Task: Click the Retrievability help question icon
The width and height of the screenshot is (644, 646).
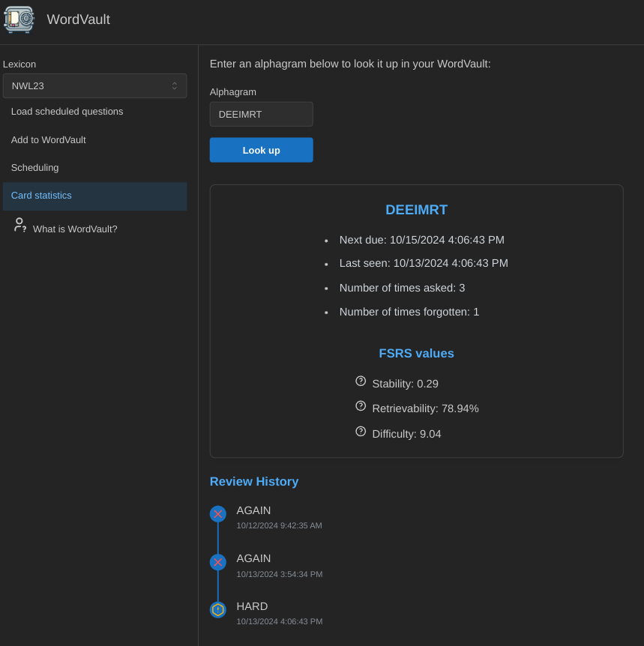Action: 361,406
